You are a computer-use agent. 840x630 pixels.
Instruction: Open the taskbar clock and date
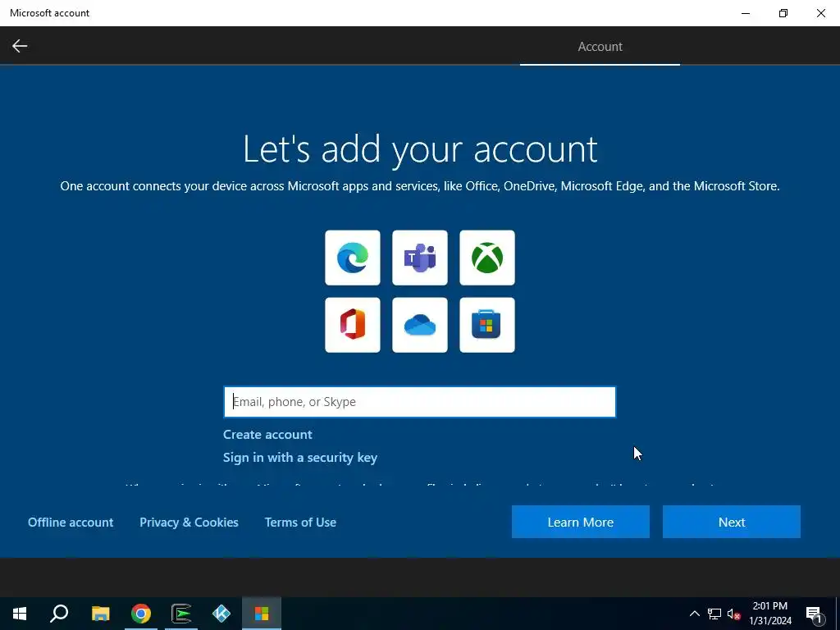(x=769, y=614)
